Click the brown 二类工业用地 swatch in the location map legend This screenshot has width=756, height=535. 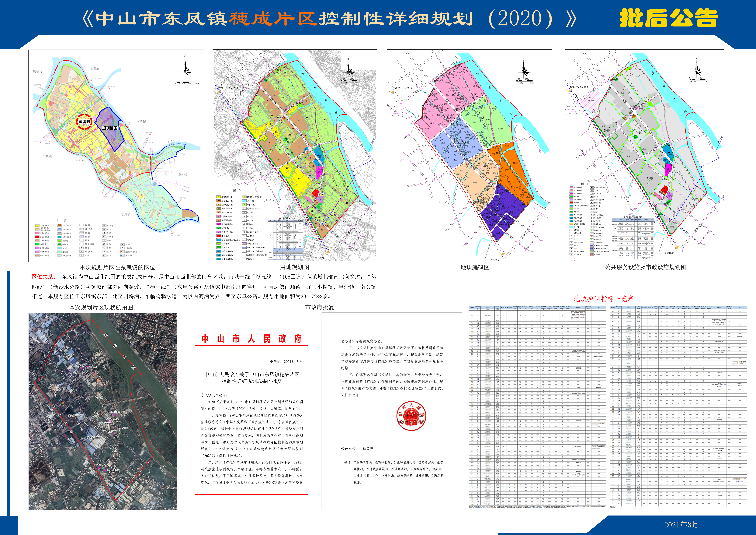point(60,225)
